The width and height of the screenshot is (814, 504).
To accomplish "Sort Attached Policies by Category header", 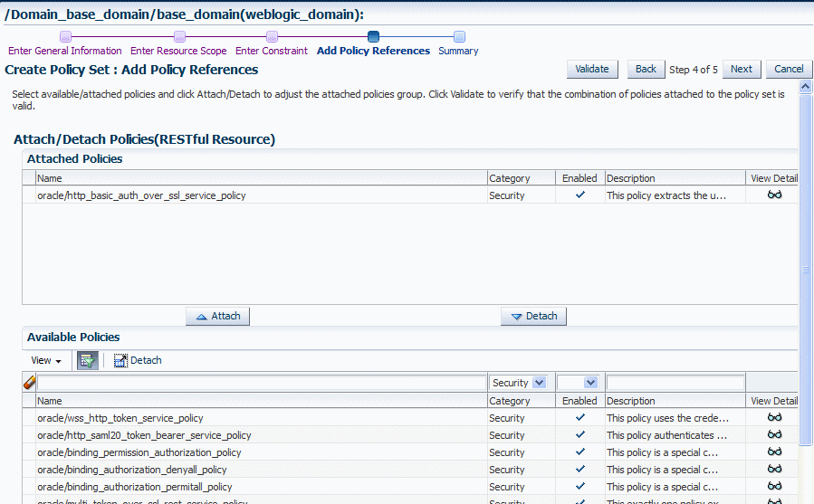I will coord(522,178).
